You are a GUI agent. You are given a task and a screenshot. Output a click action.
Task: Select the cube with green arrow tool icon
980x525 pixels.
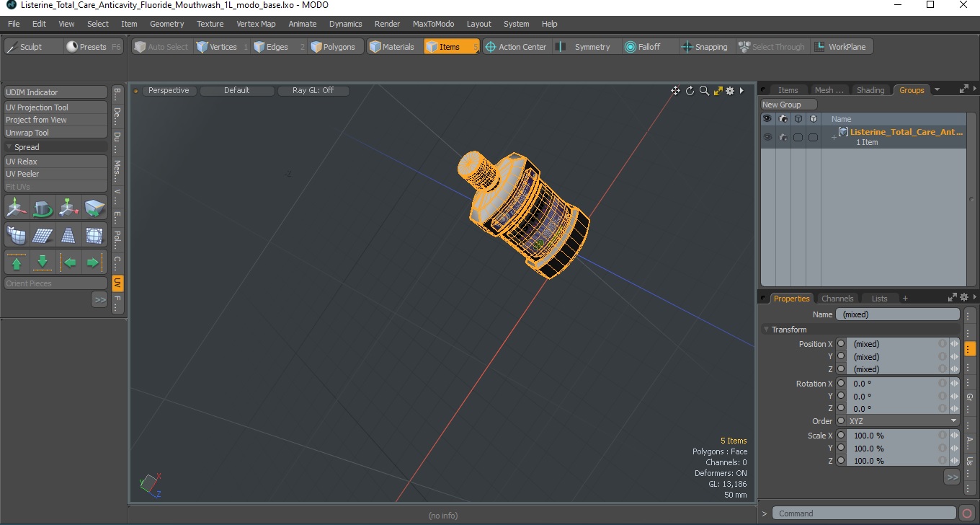pos(94,208)
